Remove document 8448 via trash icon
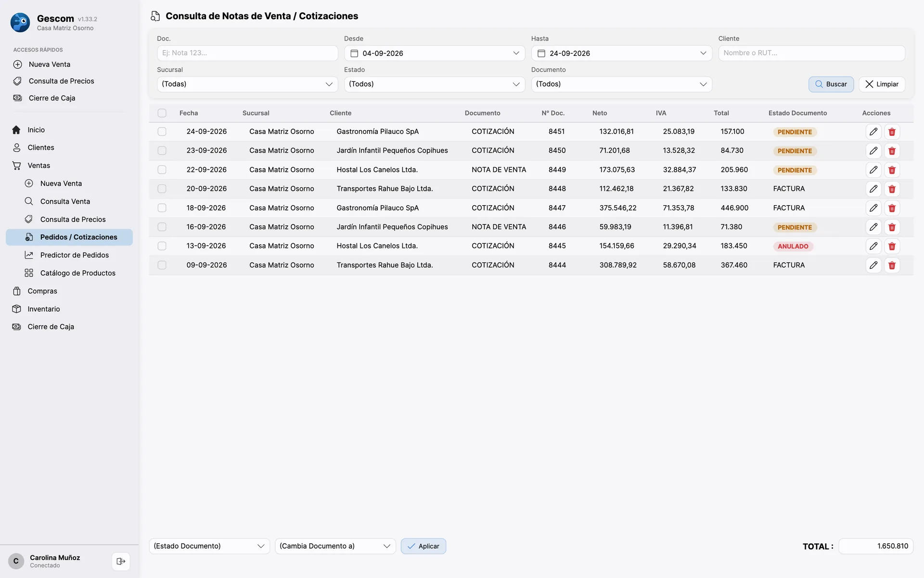The image size is (924, 578). [x=892, y=189]
